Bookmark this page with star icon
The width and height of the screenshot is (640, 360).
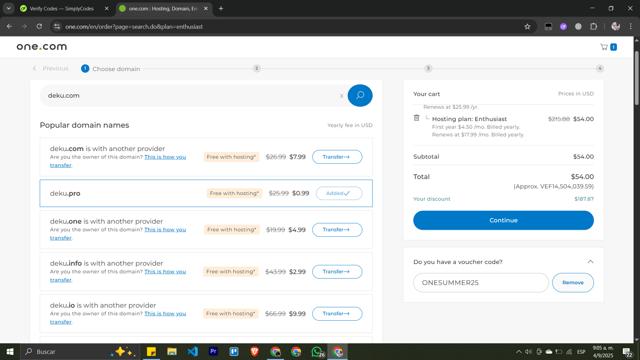pos(527,27)
